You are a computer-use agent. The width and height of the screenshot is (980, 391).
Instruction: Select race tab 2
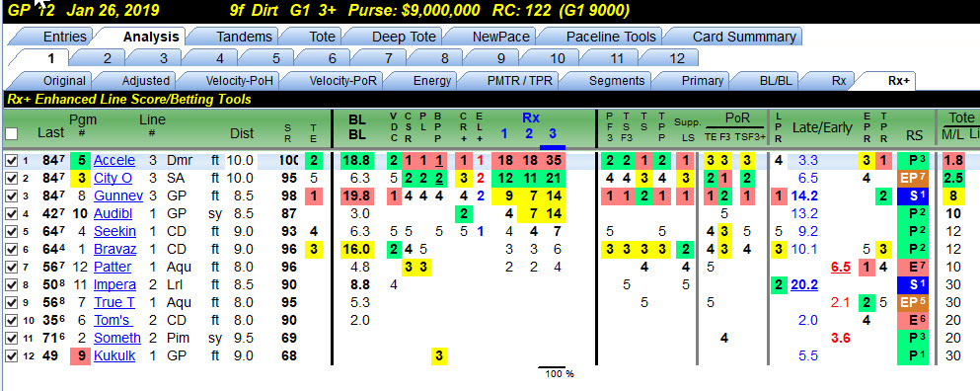click(x=107, y=59)
